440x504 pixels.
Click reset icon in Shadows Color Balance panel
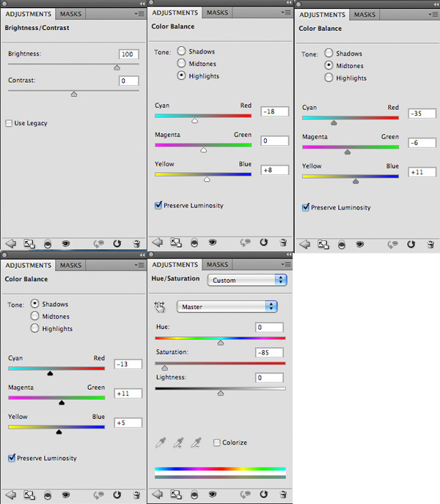pyautogui.click(x=117, y=495)
